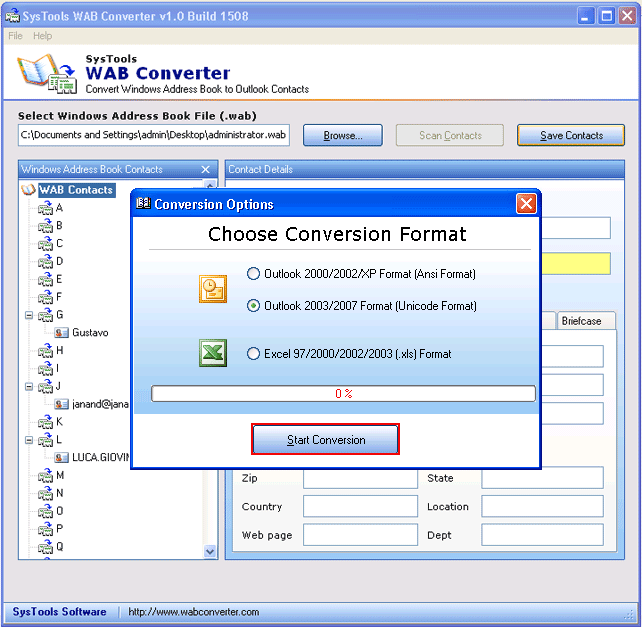Select Outlook 2000/2002/XP Ansi Format radio
The height and width of the screenshot is (627, 642).
click(253, 273)
